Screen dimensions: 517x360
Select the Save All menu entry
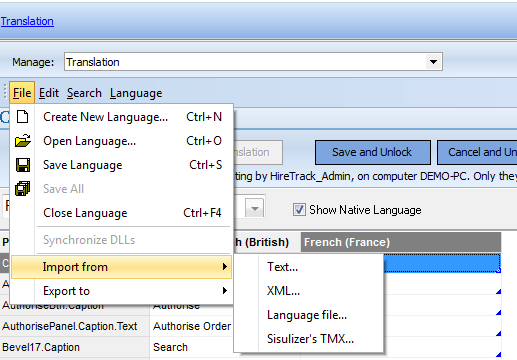122,189
